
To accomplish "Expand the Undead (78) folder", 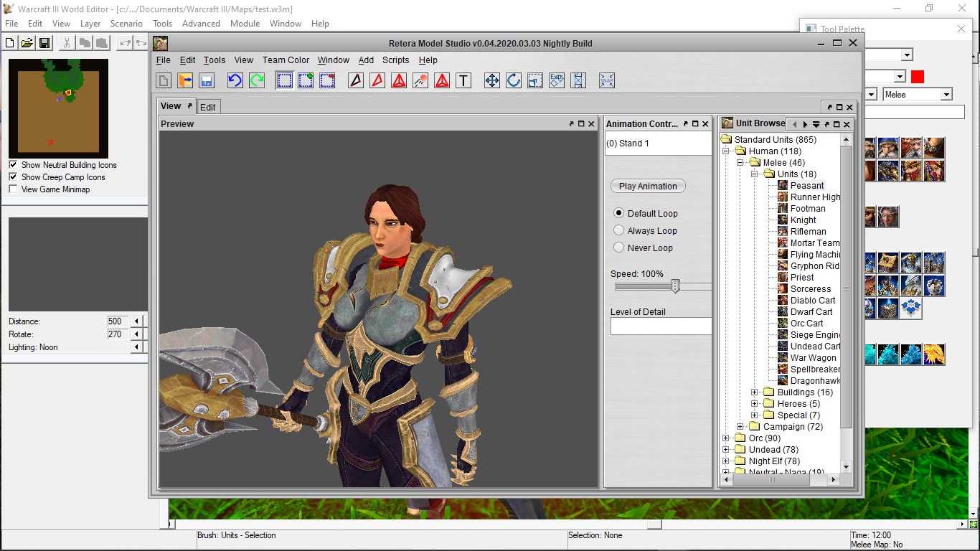I will (x=726, y=450).
